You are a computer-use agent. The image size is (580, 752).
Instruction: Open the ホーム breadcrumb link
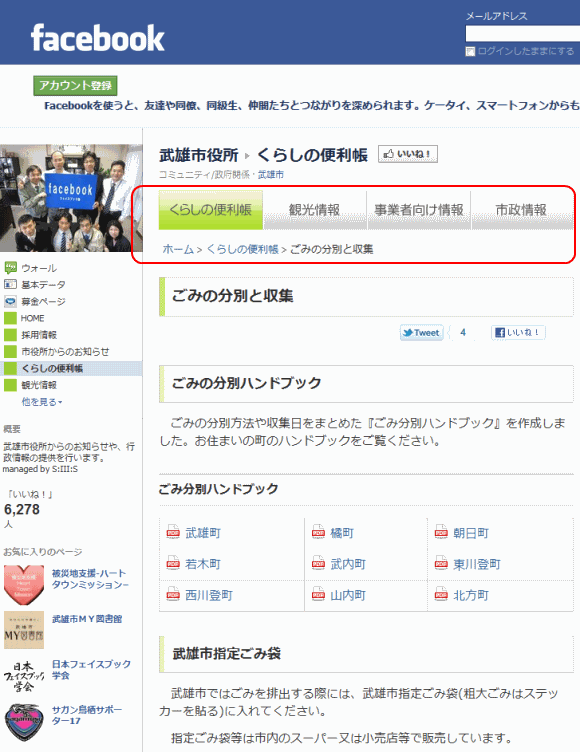(178, 249)
